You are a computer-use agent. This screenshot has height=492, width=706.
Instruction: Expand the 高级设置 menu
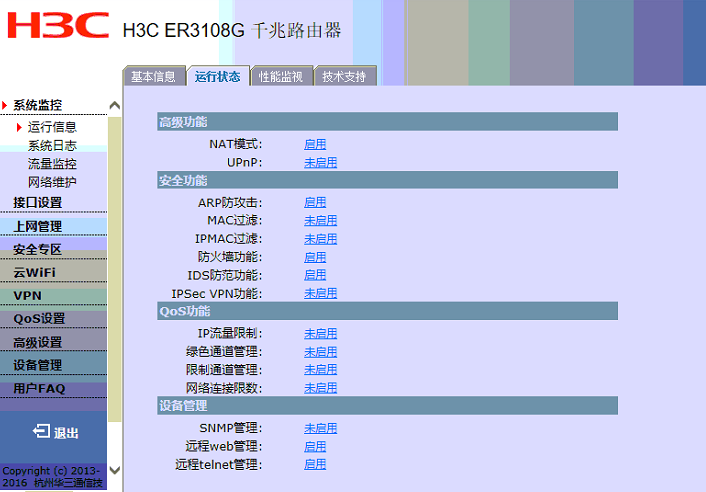pos(38,342)
